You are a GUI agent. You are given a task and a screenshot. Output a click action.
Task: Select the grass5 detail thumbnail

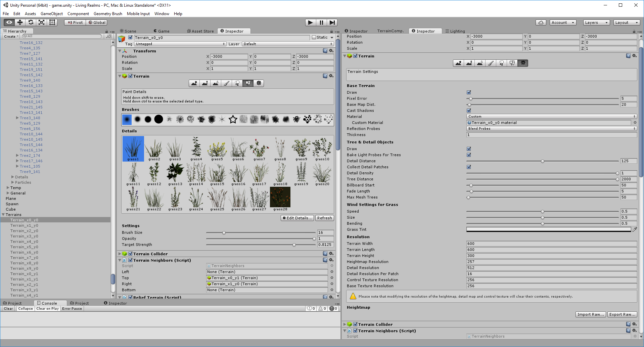(217, 149)
